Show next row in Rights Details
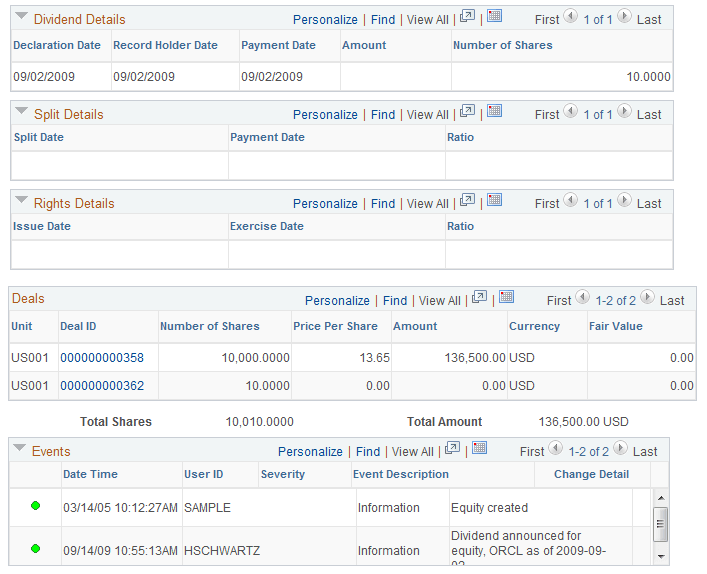The height and width of the screenshot is (574, 707). pos(624,200)
